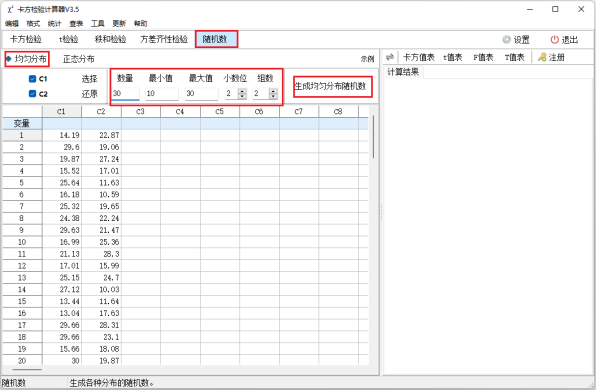The height and width of the screenshot is (390, 596).
Task: Toggle the C2 checkbox
Action: pyautogui.click(x=32, y=94)
